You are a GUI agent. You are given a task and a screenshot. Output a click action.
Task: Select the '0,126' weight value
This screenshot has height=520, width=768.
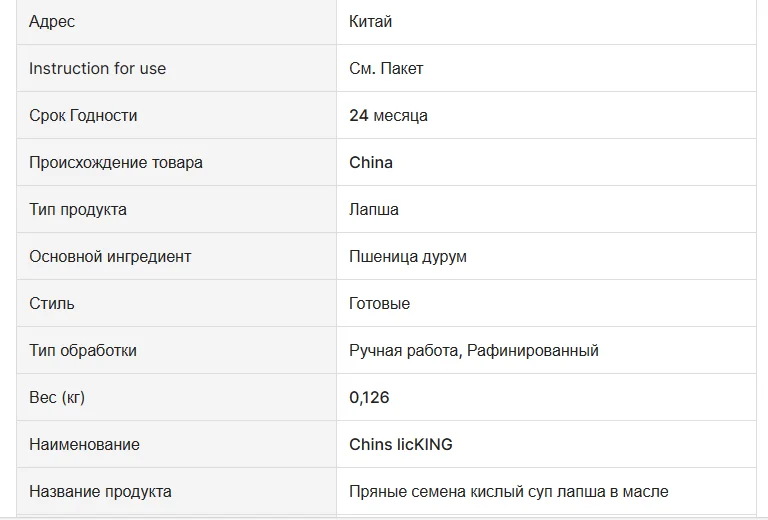[369, 397]
